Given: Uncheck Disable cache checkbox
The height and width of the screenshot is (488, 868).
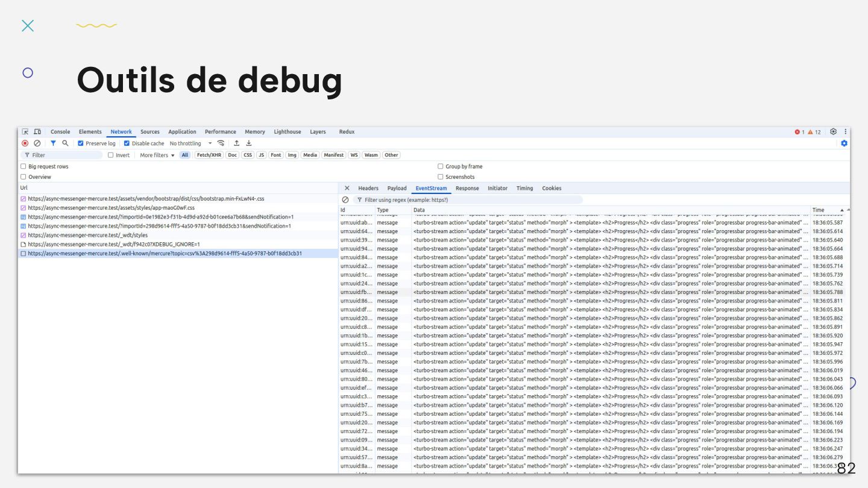Looking at the screenshot, I should point(127,143).
